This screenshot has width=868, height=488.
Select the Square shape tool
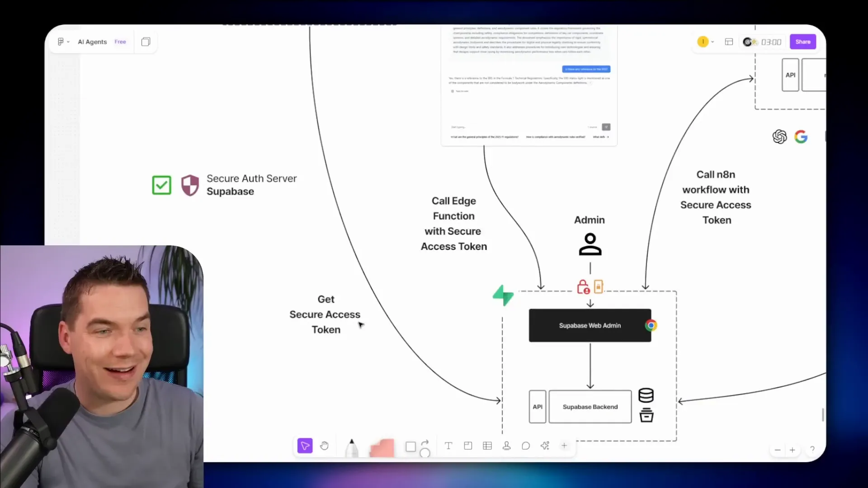click(410, 447)
